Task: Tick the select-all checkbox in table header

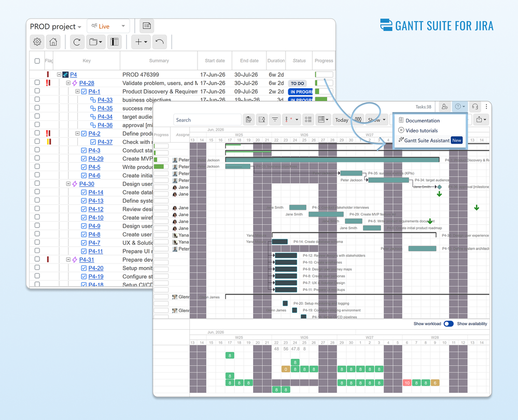Action: click(37, 61)
